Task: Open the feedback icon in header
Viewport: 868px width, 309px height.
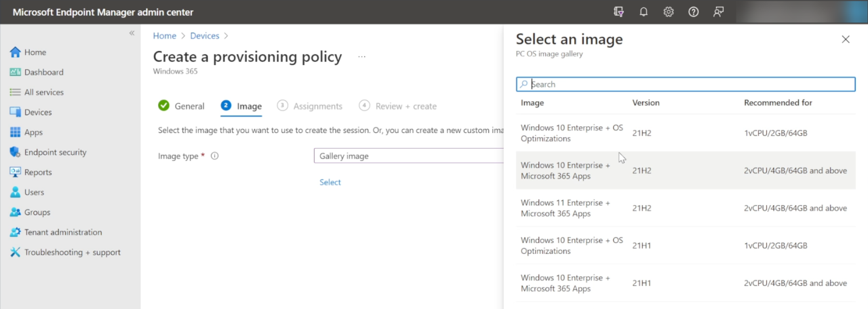Action: (x=718, y=12)
